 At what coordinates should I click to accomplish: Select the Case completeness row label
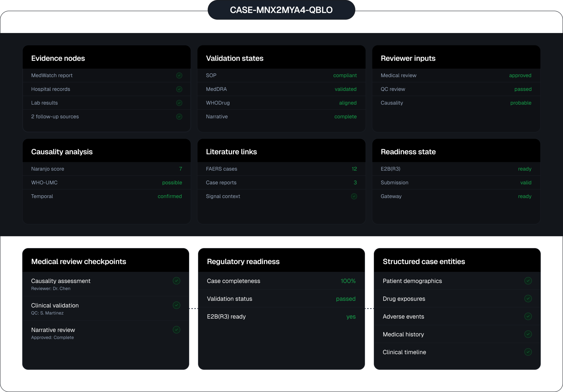point(233,281)
